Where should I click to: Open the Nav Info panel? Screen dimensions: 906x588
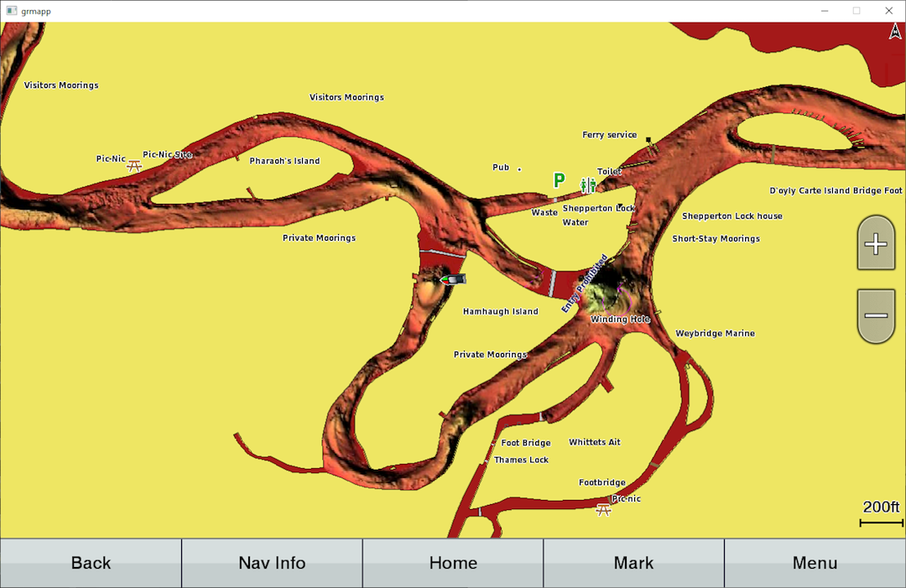(272, 563)
